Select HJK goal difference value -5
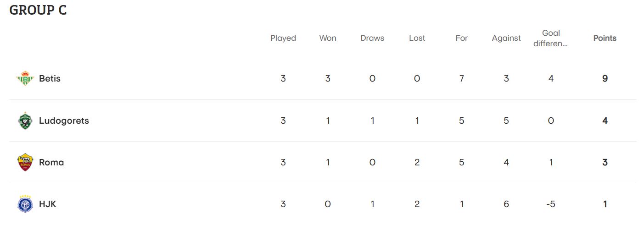 point(551,204)
